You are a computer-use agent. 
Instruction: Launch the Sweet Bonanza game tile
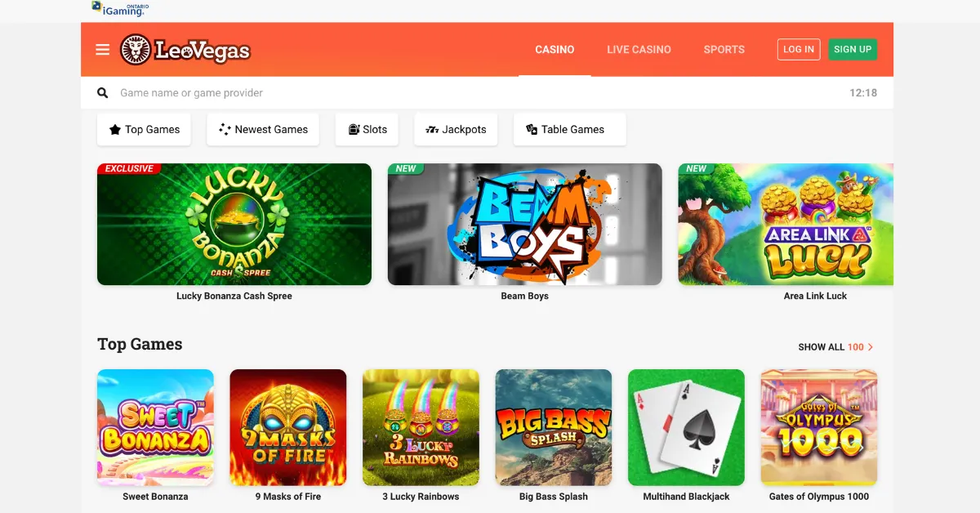pyautogui.click(x=155, y=427)
